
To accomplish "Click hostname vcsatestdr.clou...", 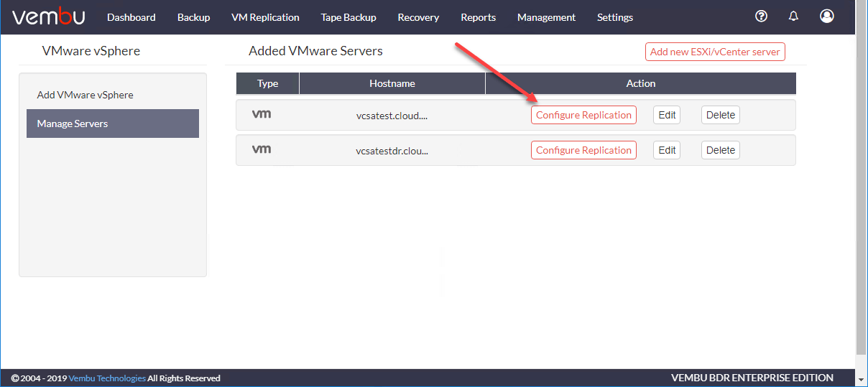I will pos(392,150).
